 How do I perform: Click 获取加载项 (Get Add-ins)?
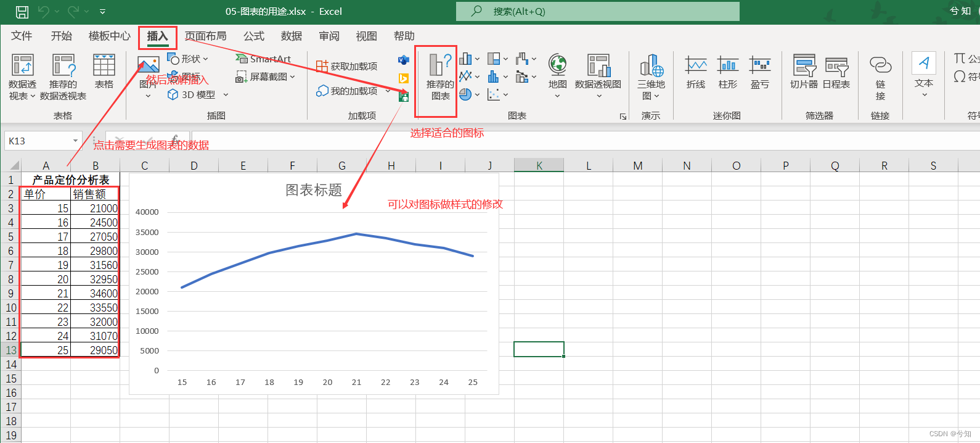click(346, 66)
